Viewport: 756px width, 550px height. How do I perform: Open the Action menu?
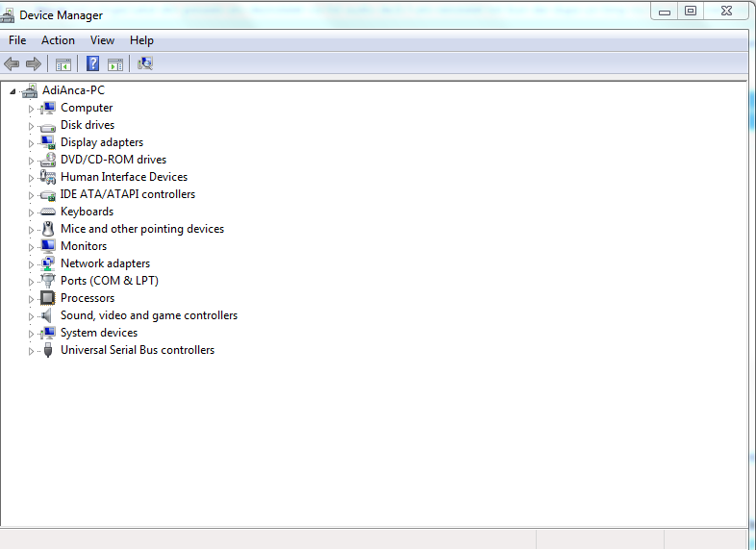[58, 40]
